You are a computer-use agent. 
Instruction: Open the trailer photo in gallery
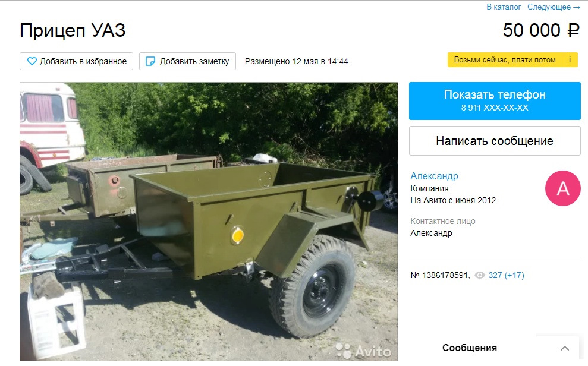click(209, 222)
